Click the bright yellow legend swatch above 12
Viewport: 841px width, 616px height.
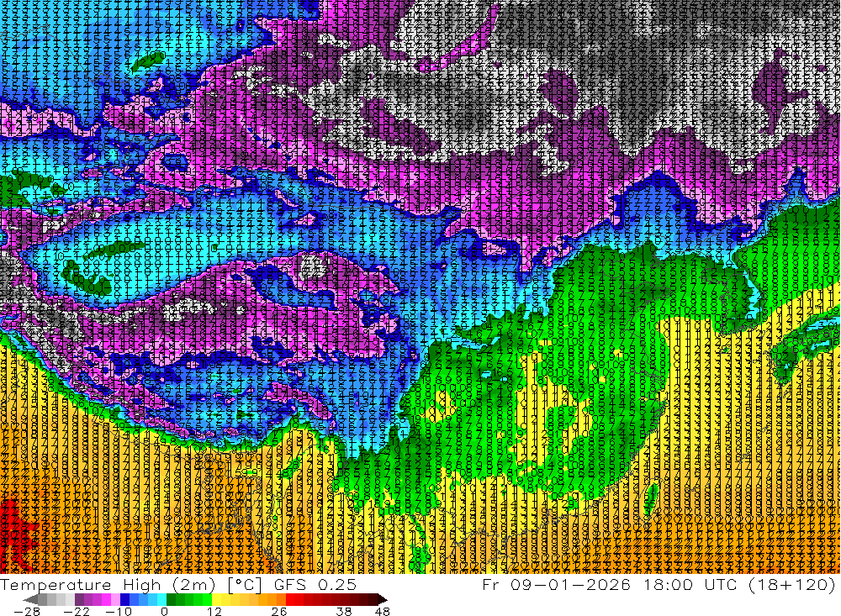pos(216,599)
